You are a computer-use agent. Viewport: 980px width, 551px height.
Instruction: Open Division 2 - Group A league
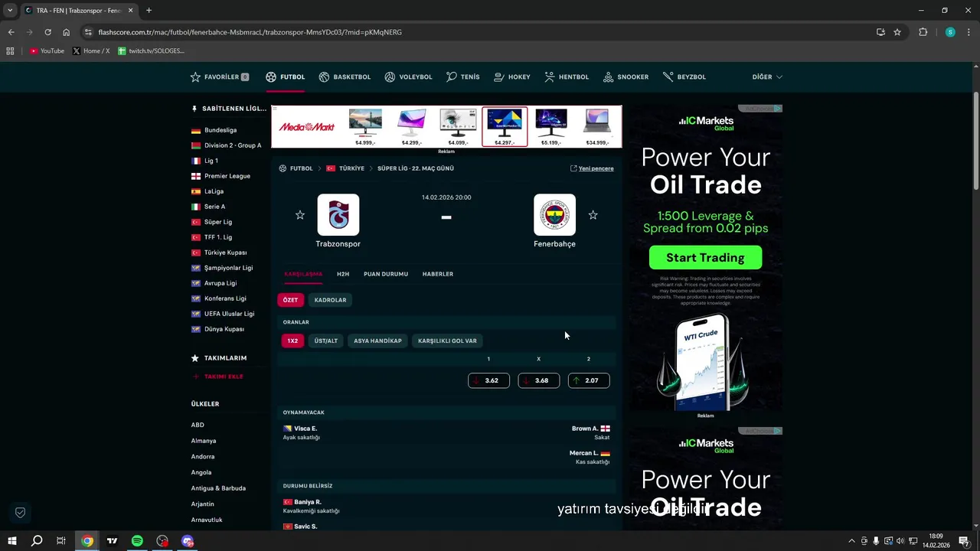coord(233,145)
